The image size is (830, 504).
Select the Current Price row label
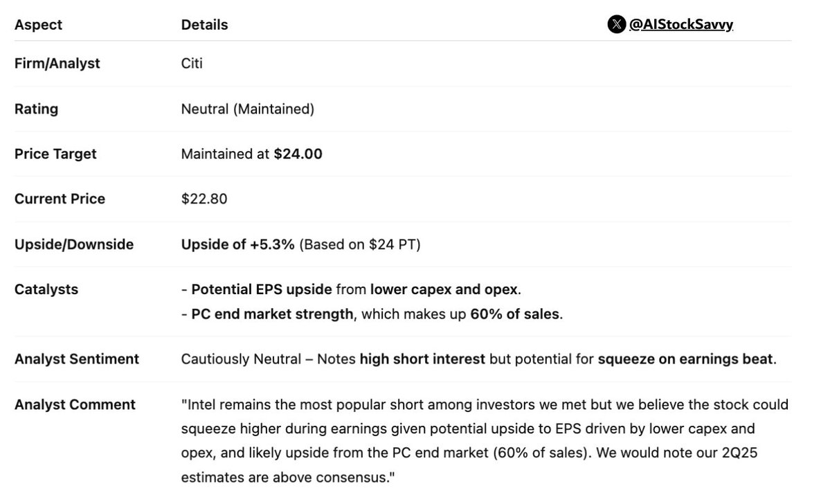click(60, 199)
